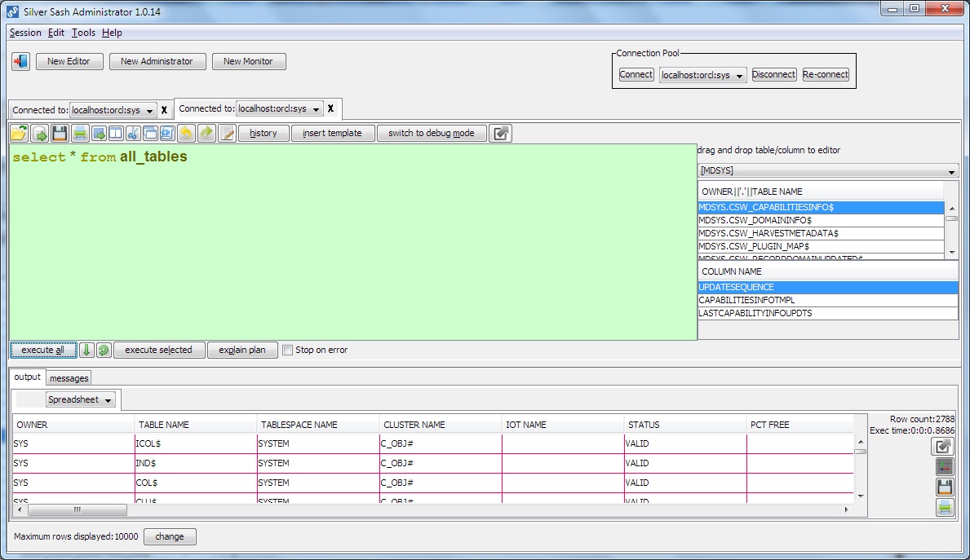970x560 pixels.
Task: Click the scissors cut icon in toolbar
Action: pos(133,133)
